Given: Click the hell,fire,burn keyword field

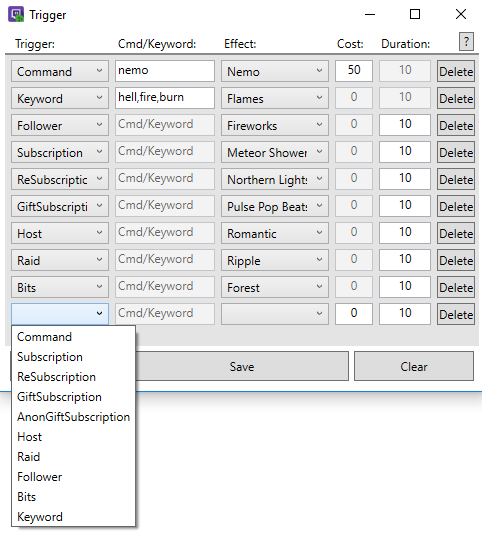Looking at the screenshot, I should click(165, 98).
